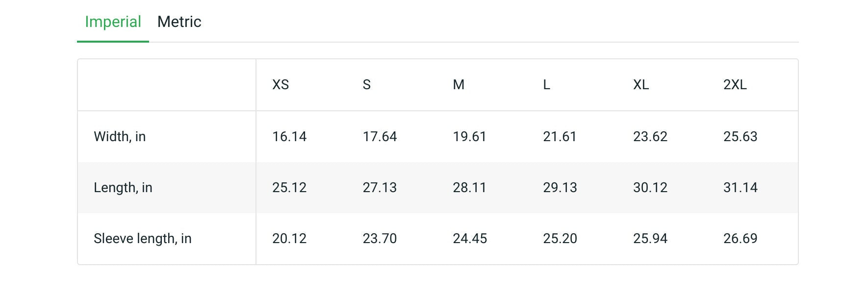Click the 2XL sleeve length value 26.69
The image size is (868, 298).
point(740,239)
